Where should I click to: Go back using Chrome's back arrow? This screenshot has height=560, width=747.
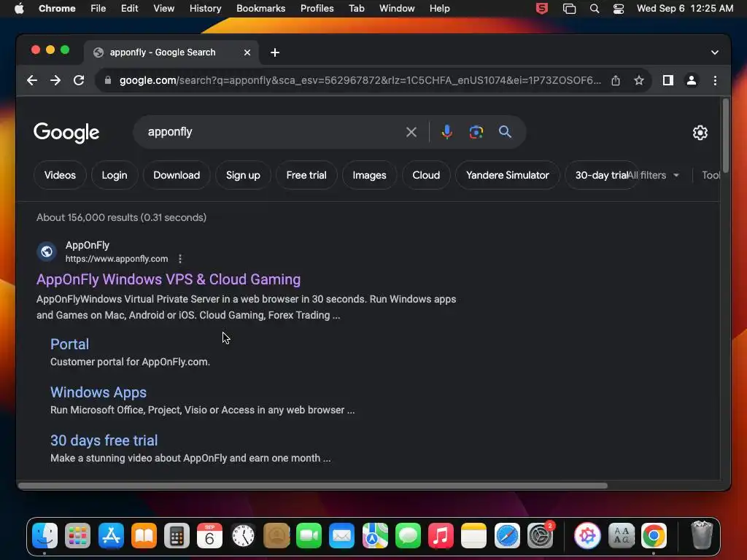click(x=32, y=80)
